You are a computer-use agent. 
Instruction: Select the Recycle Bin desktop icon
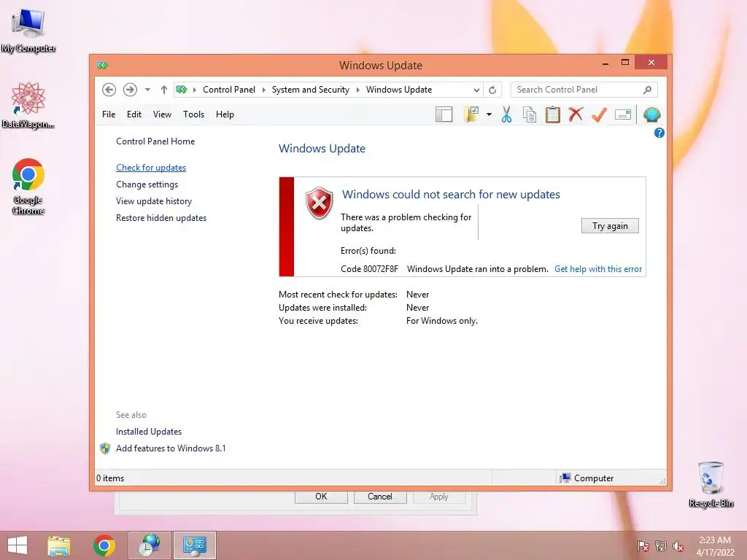(x=711, y=484)
